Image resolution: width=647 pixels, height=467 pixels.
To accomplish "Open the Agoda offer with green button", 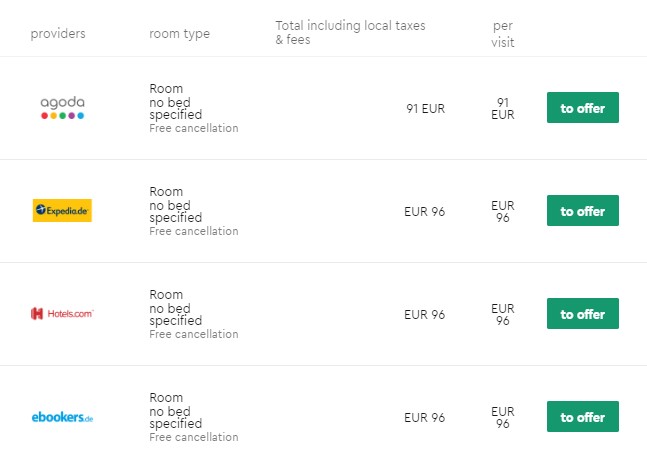I will pyautogui.click(x=583, y=108).
